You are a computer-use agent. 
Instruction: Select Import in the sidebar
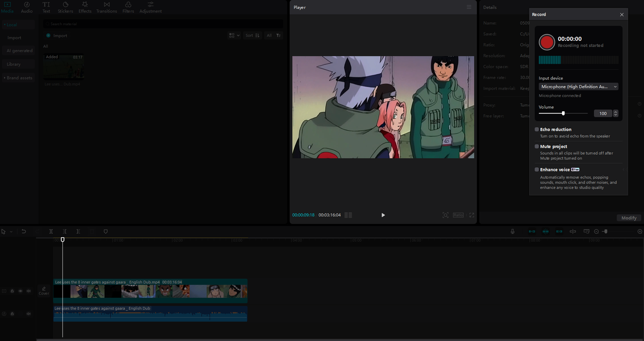14,38
